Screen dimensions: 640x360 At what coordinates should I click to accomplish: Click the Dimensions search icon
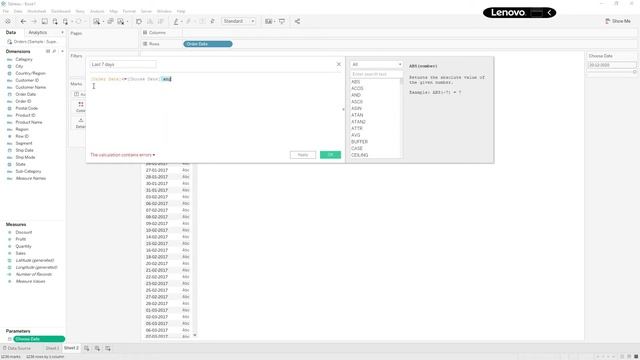click(x=54, y=51)
